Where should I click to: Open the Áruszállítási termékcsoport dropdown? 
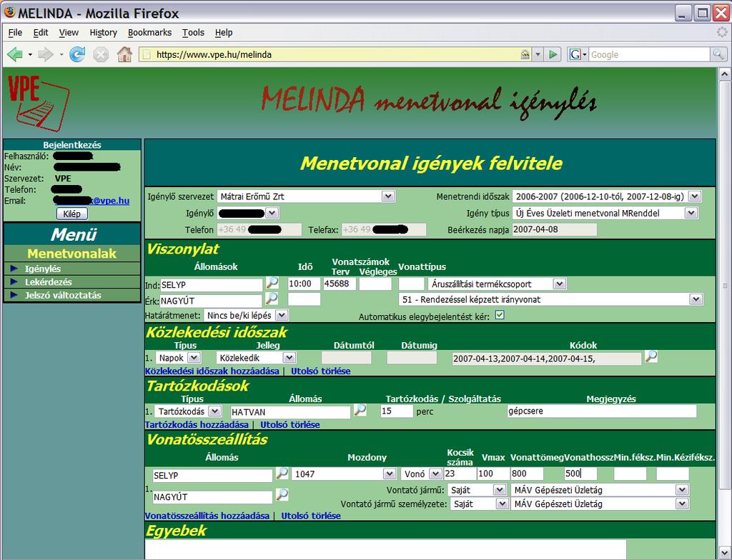coord(560,284)
